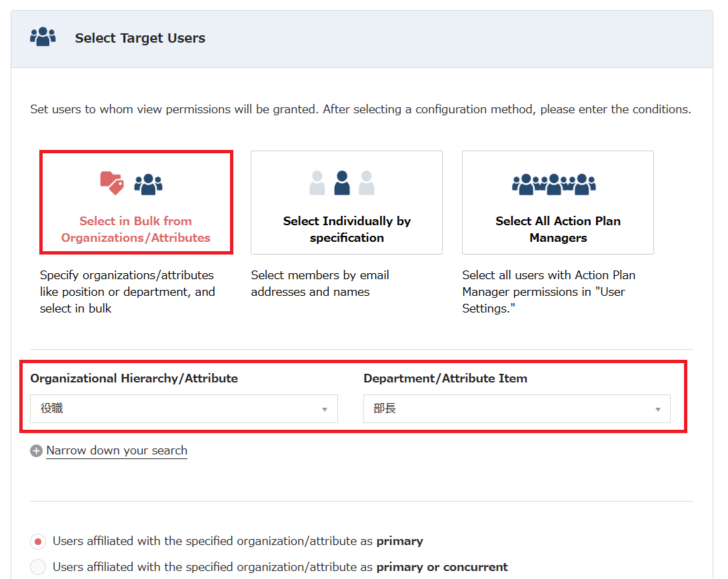This screenshot has width=728, height=579.
Task: Select the primary-only affiliation radio button
Action: (39, 541)
